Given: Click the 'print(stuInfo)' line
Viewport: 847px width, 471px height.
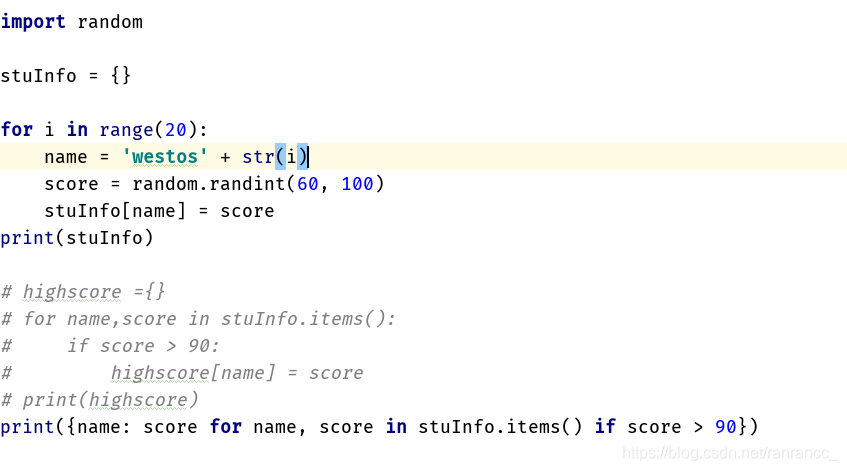Looking at the screenshot, I should (77, 238).
